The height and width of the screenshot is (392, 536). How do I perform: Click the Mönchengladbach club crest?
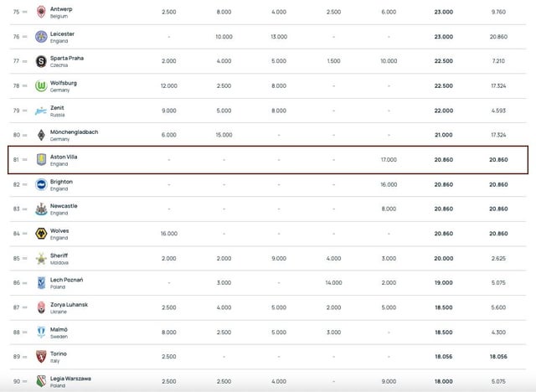[x=41, y=135]
